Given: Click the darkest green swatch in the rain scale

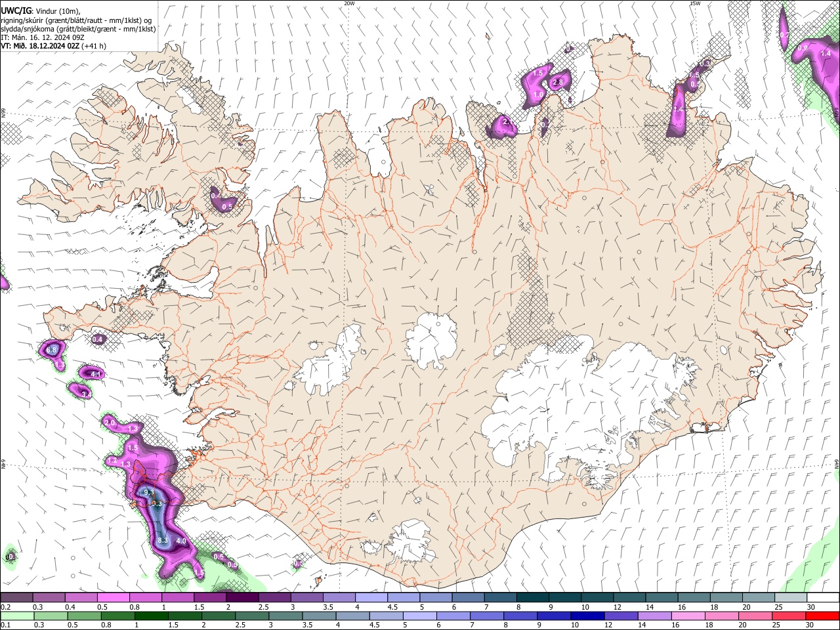Looking at the screenshot, I should (152, 616).
